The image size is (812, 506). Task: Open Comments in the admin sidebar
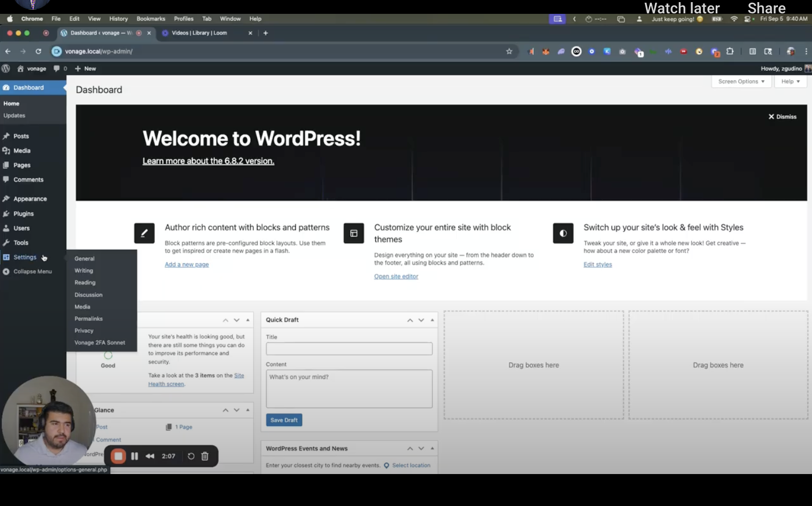pyautogui.click(x=28, y=180)
